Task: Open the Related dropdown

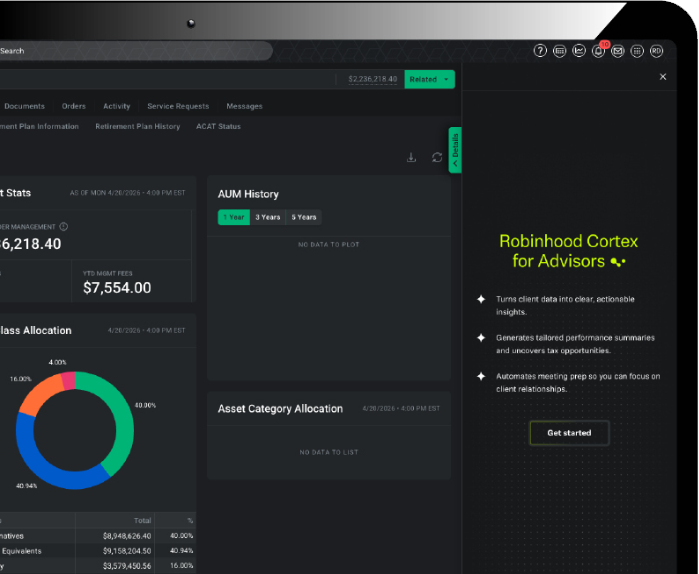Action: pyautogui.click(x=429, y=79)
